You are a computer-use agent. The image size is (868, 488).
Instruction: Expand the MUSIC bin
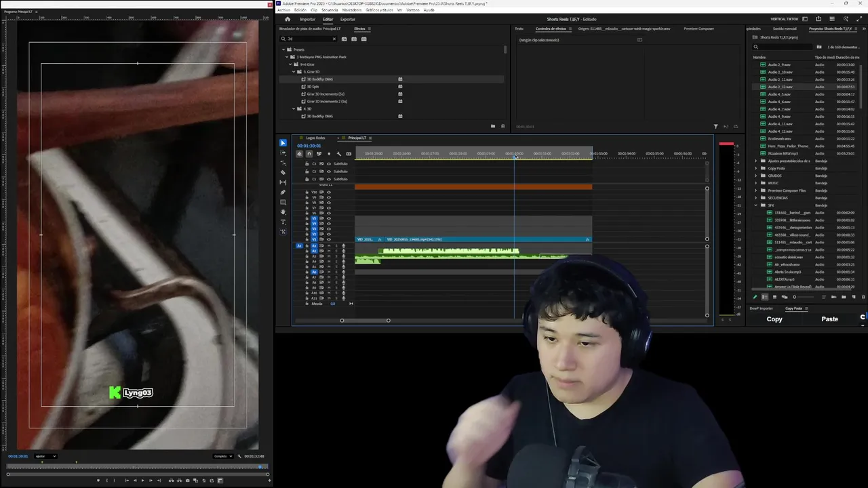(756, 183)
